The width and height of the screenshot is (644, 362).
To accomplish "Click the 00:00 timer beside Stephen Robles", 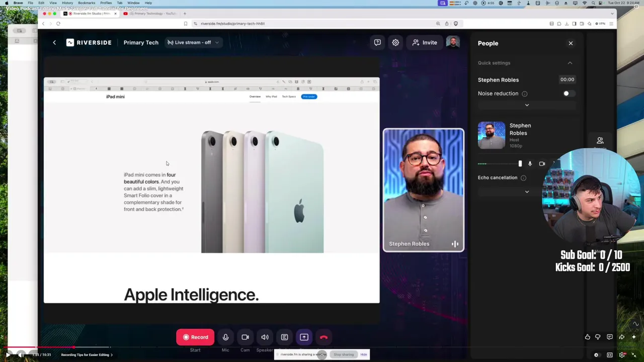I will click(x=567, y=79).
